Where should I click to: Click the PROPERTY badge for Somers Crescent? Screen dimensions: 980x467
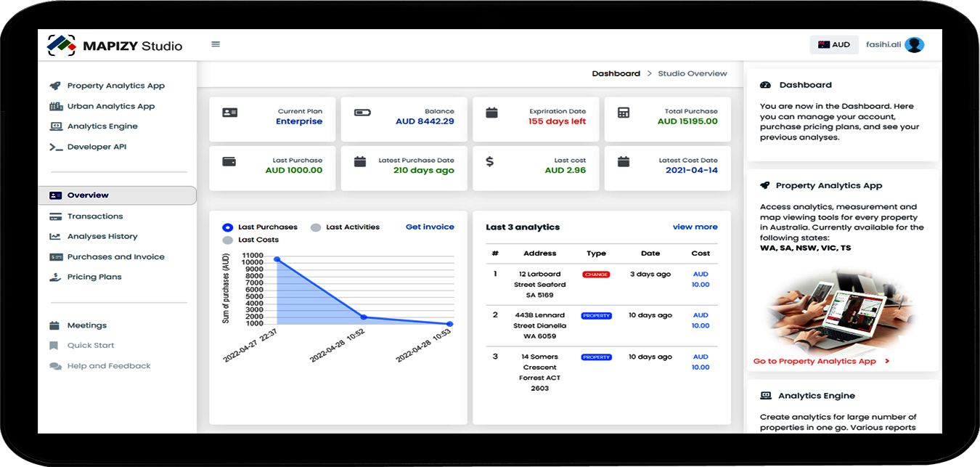tap(597, 357)
